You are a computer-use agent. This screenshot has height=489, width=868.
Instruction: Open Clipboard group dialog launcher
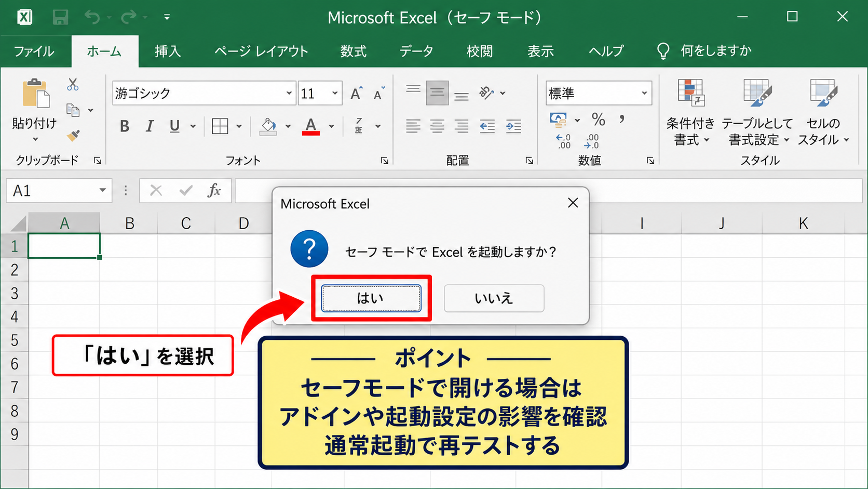click(x=97, y=161)
